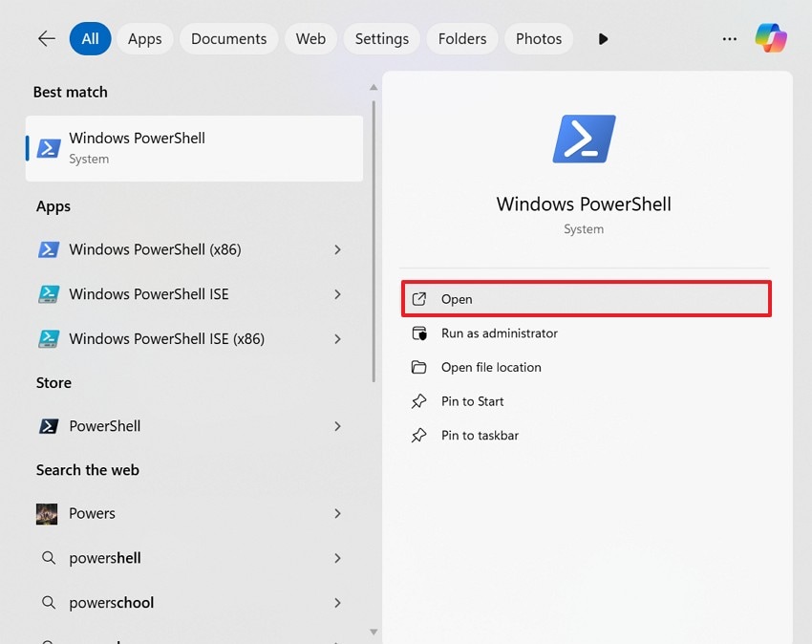Click the Run as administrator shield icon
Image resolution: width=812 pixels, height=644 pixels.
click(420, 333)
